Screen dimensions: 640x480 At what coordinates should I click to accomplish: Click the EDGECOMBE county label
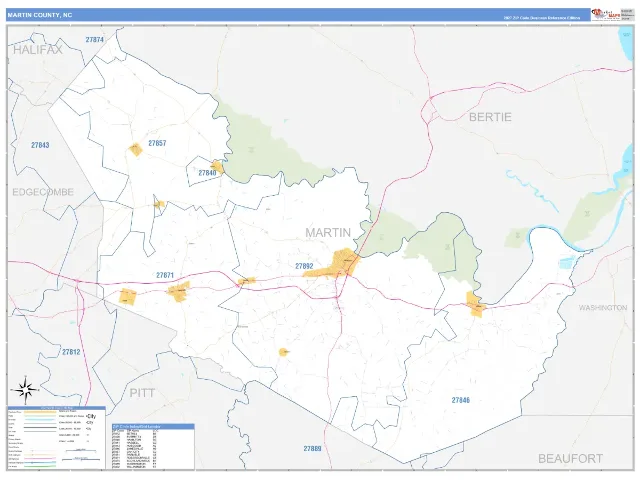tap(43, 192)
